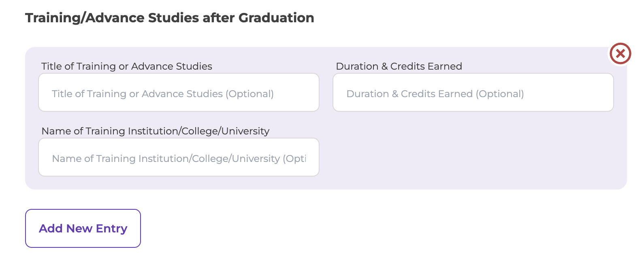Place cursor in the truncated institution name placeholder
The height and width of the screenshot is (264, 644).
tap(179, 159)
